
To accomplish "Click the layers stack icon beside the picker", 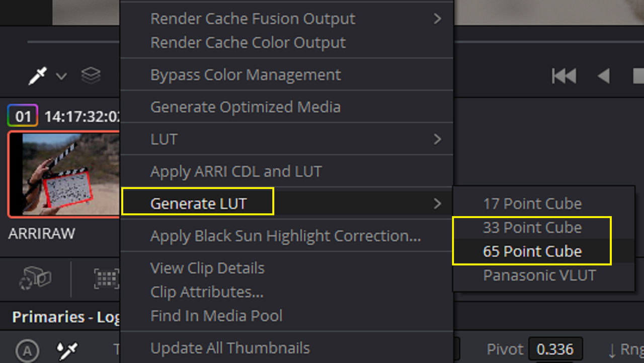I will tap(91, 76).
